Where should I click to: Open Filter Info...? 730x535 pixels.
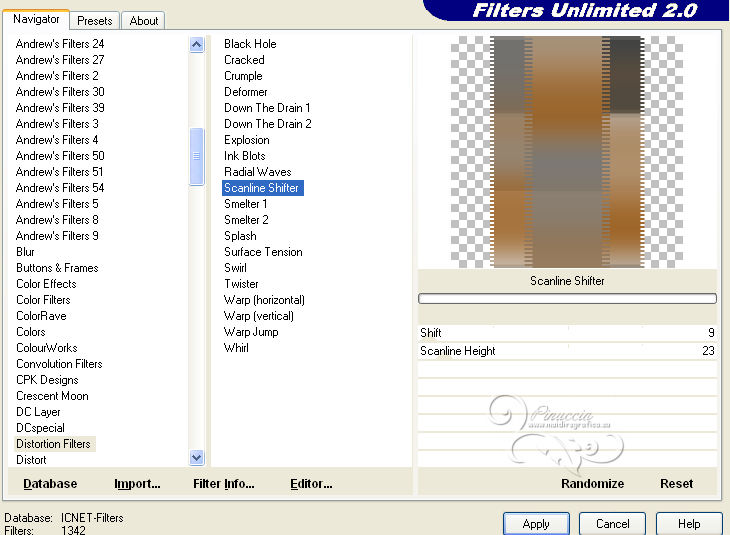pyautogui.click(x=223, y=484)
